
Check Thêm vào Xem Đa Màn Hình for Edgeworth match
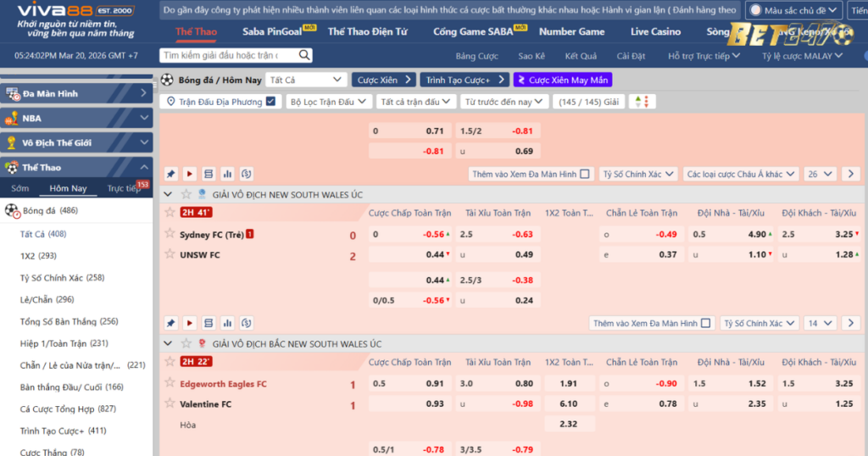coord(705,323)
